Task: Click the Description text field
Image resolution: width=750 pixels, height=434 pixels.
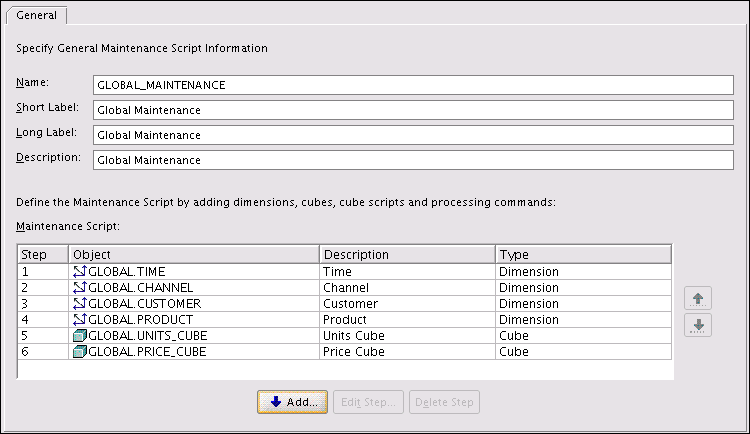Action: 413,160
